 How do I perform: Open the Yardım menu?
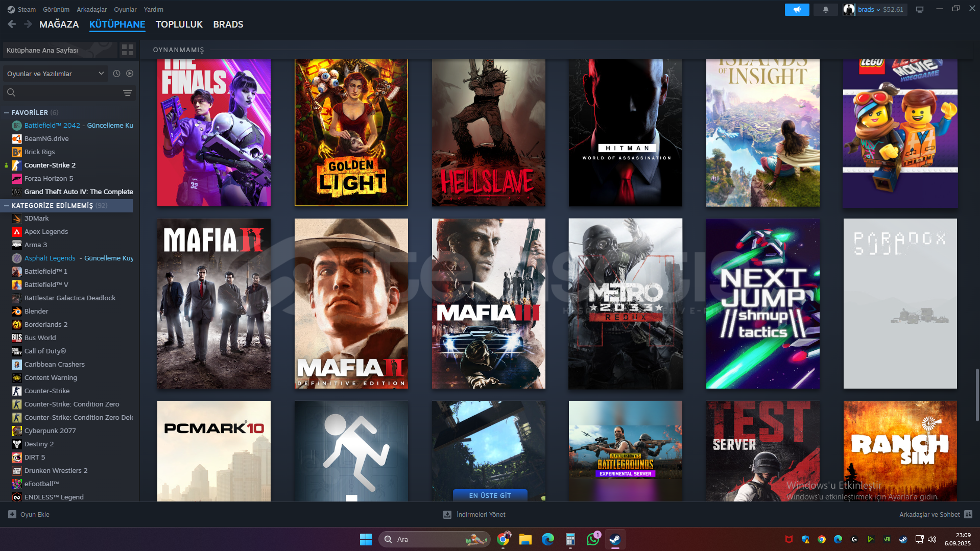[x=154, y=9]
